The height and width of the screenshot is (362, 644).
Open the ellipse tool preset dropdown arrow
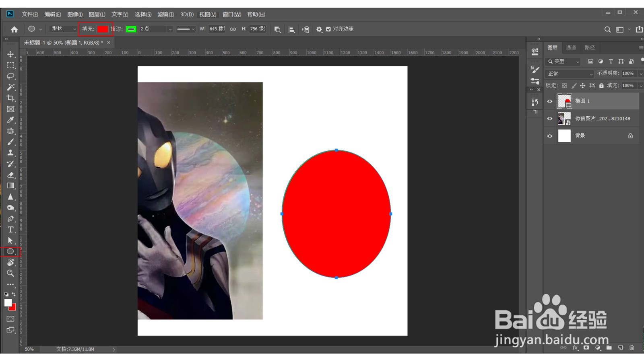[40, 29]
